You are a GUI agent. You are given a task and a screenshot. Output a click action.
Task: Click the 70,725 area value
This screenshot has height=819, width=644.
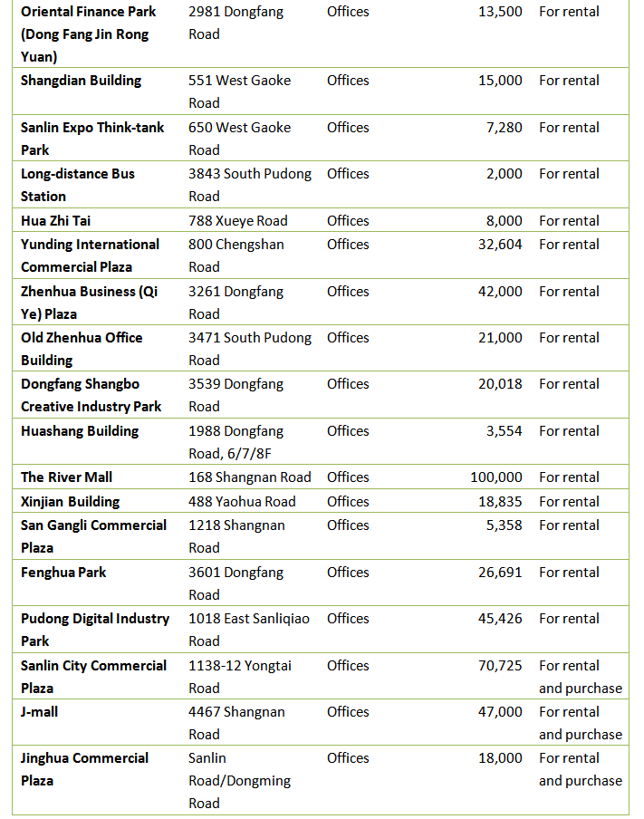coord(500,666)
